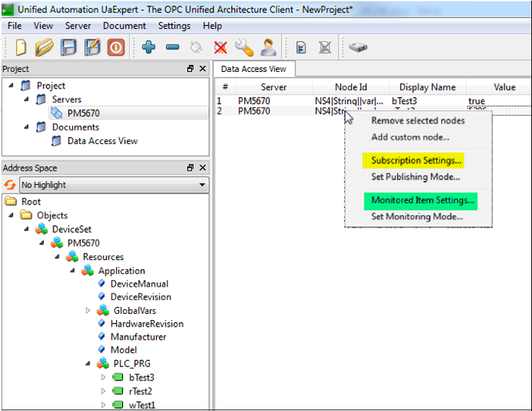Collapse the Resources node
Screen dimensions: 532x411
[57, 257]
